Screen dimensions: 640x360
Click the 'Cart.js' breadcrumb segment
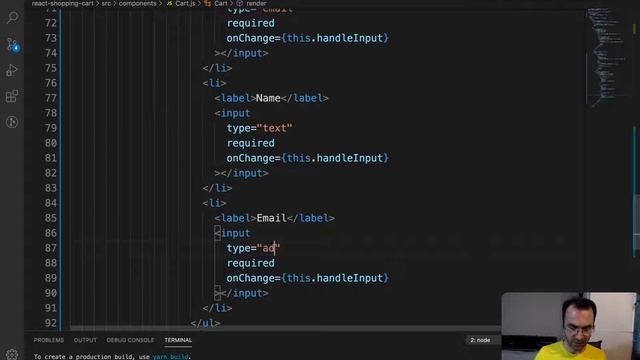(182, 3)
